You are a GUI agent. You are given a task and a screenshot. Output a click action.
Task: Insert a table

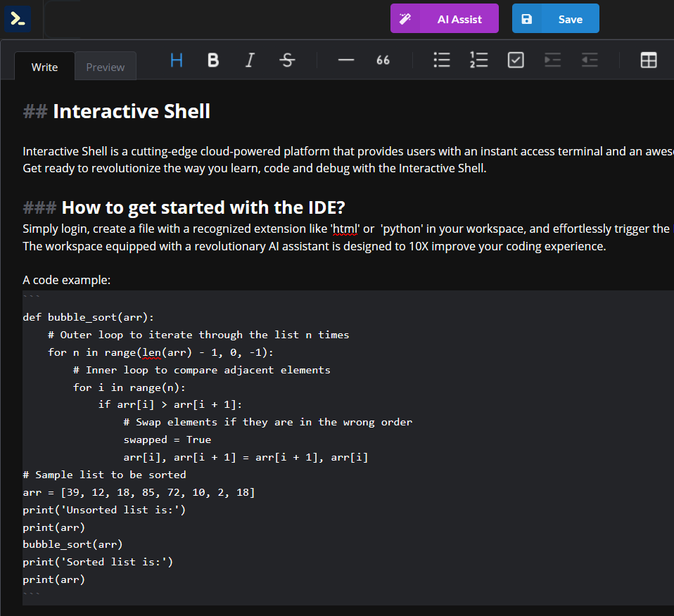pos(649,60)
